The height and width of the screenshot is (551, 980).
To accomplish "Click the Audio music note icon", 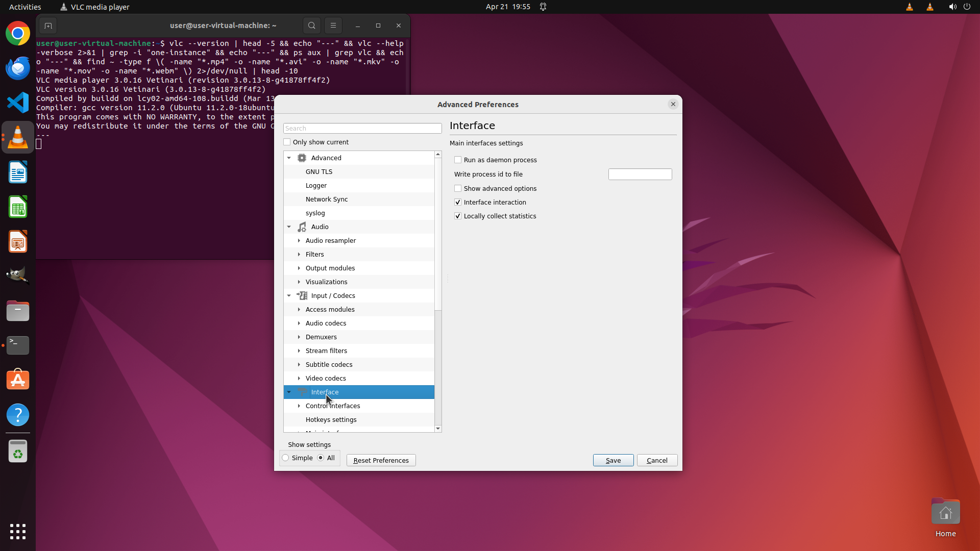I will click(x=302, y=227).
